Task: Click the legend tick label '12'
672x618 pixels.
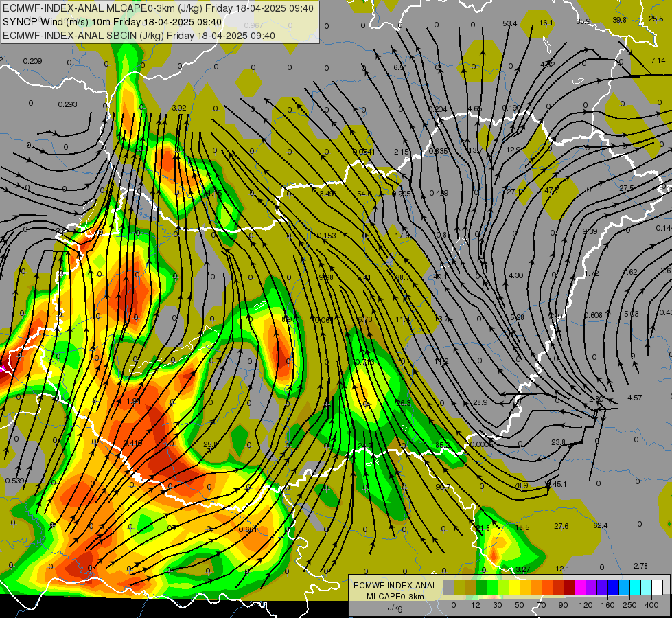Action: (x=476, y=605)
